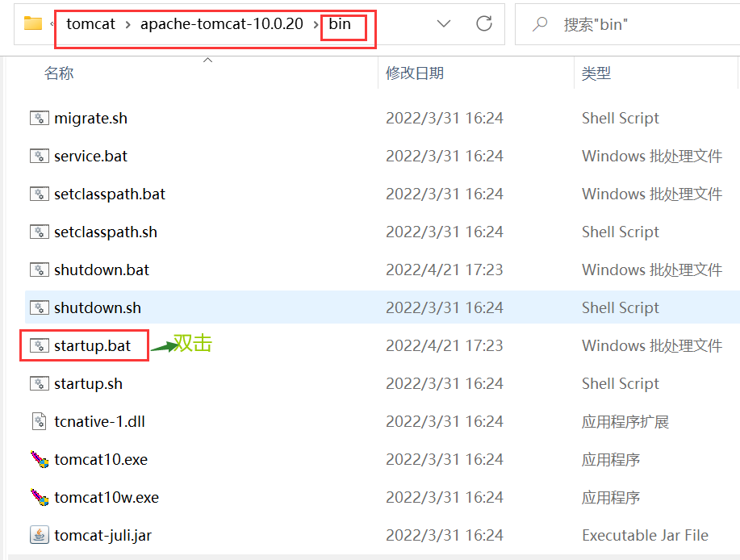Click Shell Script type of setclasspath.sh

click(x=621, y=232)
